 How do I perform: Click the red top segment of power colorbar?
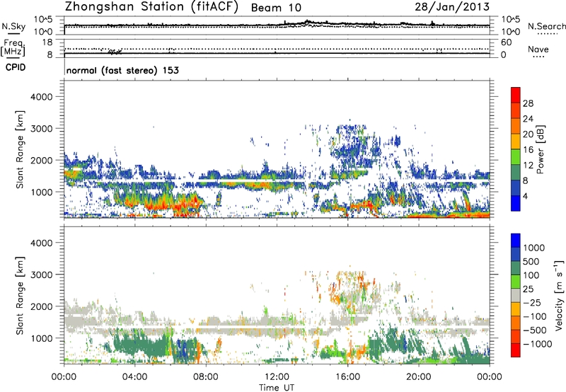pos(516,95)
